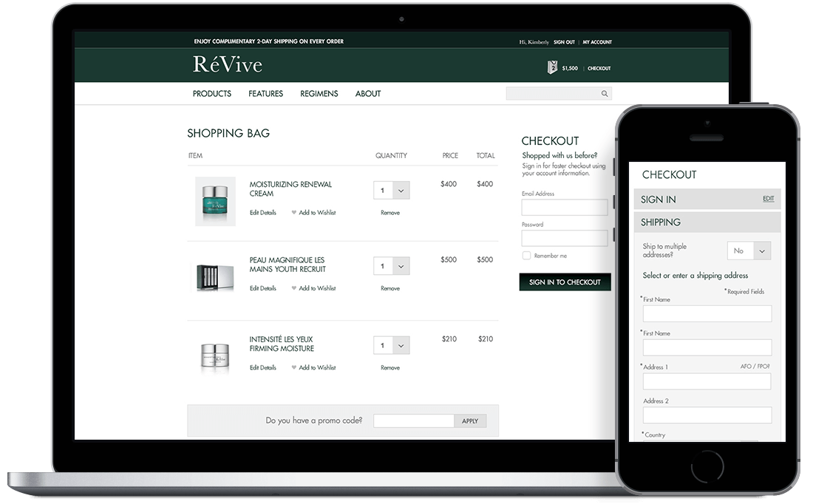Click the Sign Out link
The height and width of the screenshot is (504, 813).
point(564,42)
